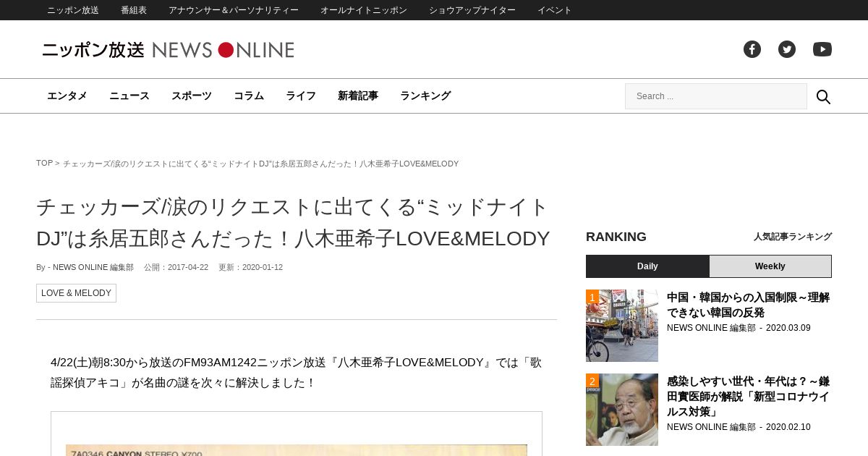Click the 人気記事ランキング label
Viewport: 868px width, 456px height.
793,237
